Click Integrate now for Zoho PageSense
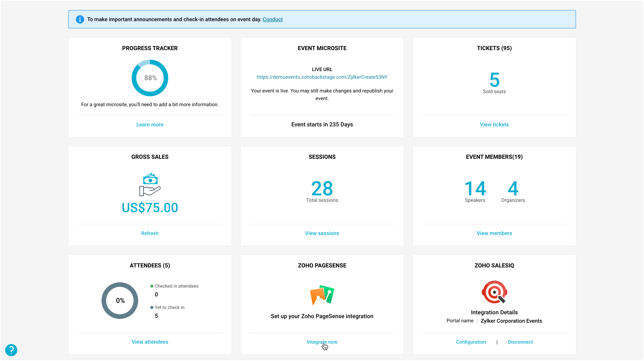The height and width of the screenshot is (361, 644). click(x=322, y=342)
